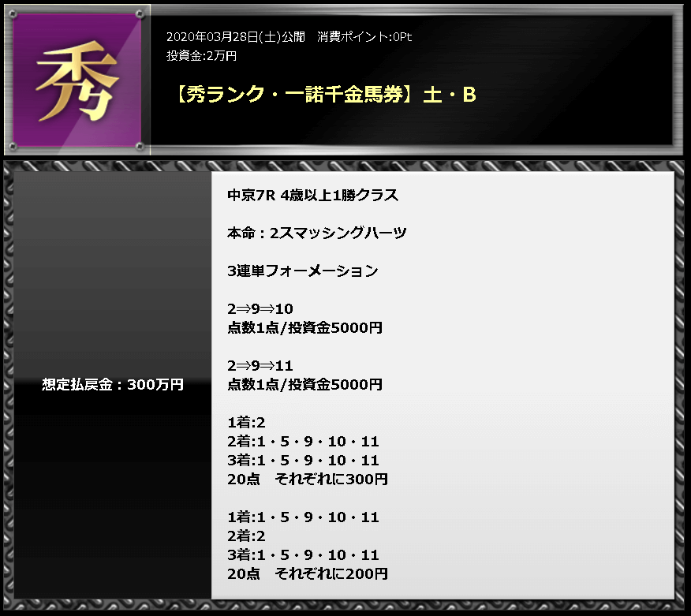Viewport: 691px width, 616px height.
Task: Click the 本命：2スマッシングハーツ line
Action: pyautogui.click(x=316, y=233)
